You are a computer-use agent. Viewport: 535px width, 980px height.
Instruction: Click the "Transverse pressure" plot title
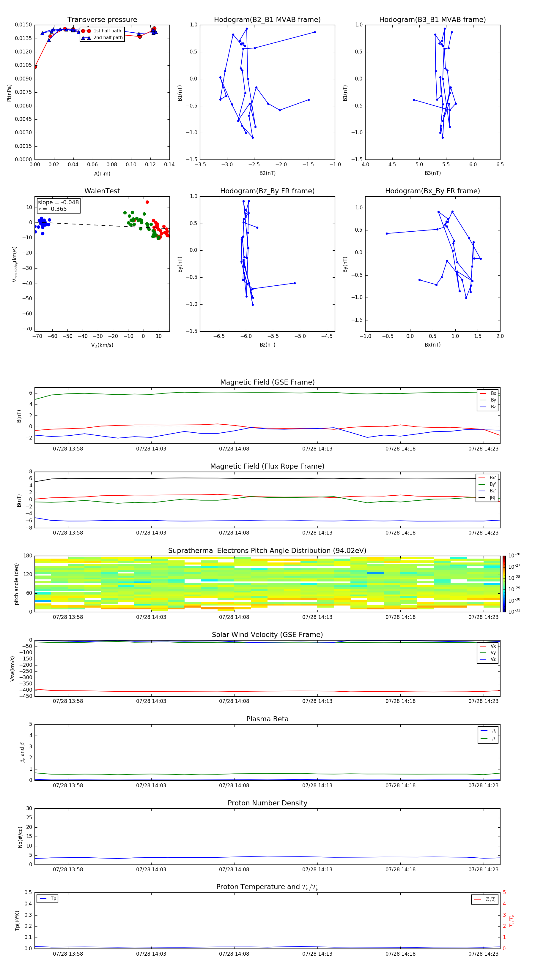pos(102,19)
